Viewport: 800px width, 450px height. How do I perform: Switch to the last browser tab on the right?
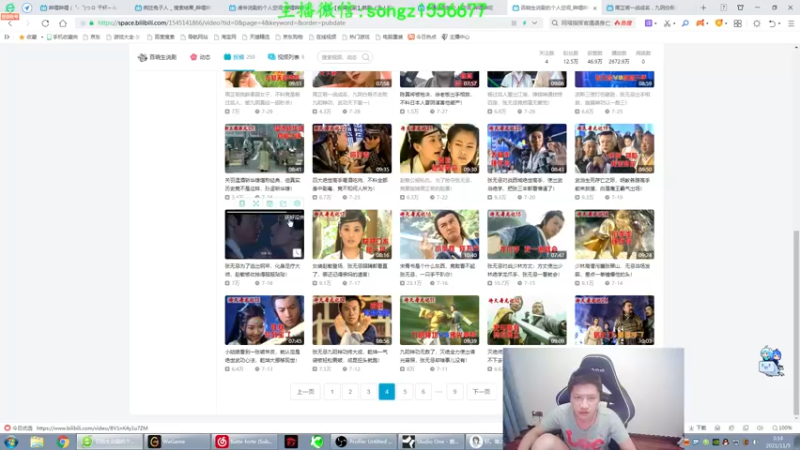[645, 8]
